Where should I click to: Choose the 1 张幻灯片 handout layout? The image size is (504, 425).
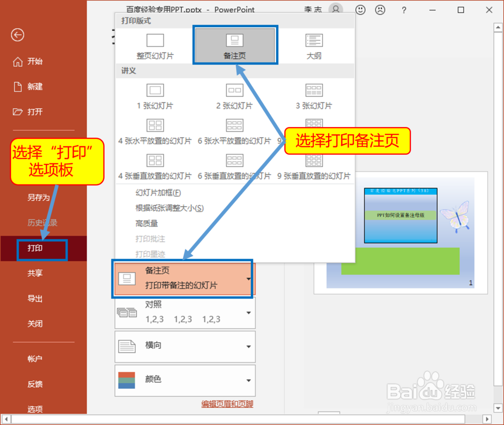(155, 95)
